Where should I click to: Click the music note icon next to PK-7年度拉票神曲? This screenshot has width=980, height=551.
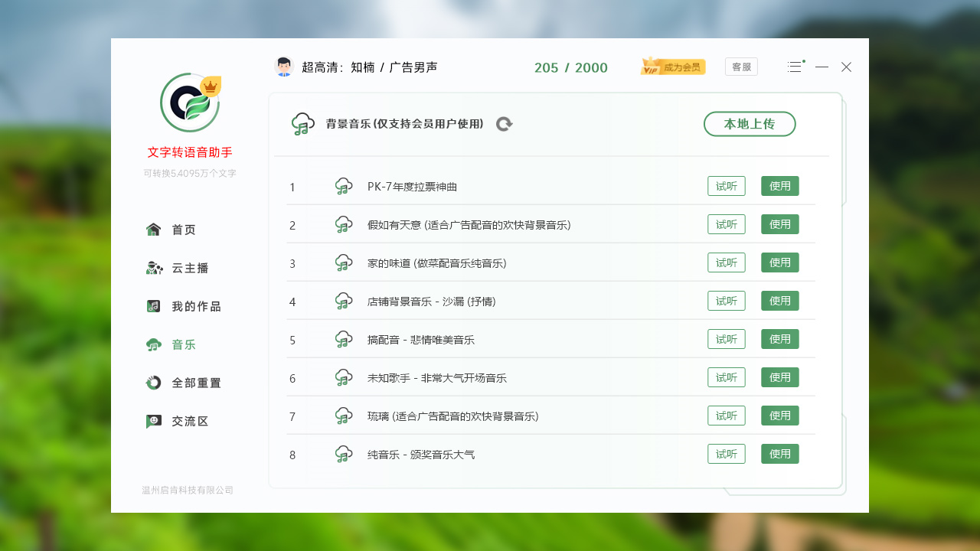tap(344, 185)
